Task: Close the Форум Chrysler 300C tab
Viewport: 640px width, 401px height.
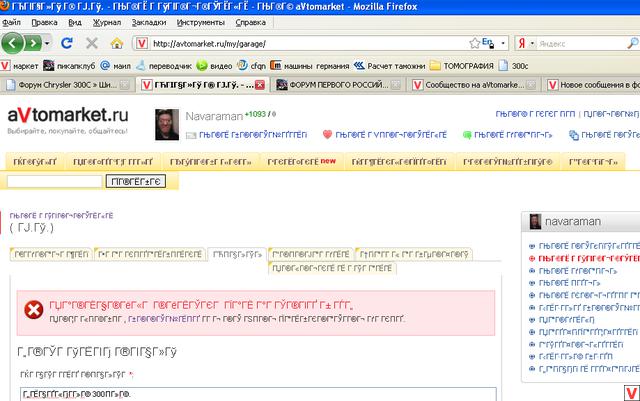Action: 124,85
